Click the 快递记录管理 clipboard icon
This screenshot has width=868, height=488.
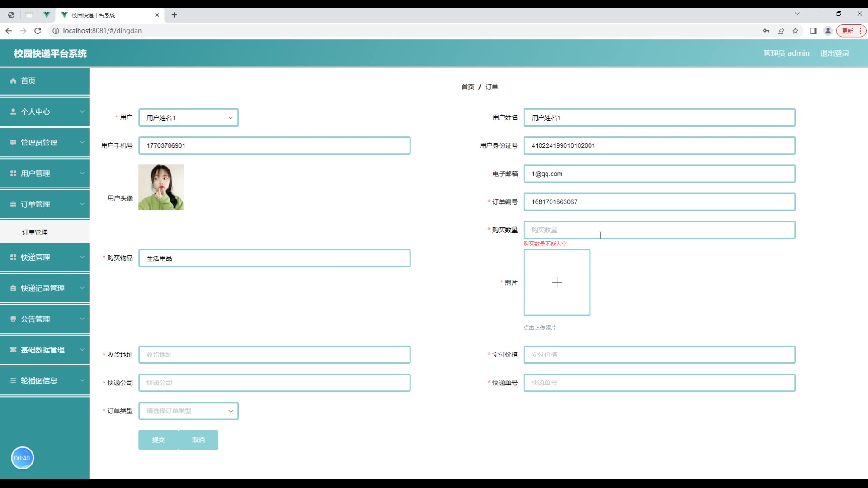pos(13,288)
